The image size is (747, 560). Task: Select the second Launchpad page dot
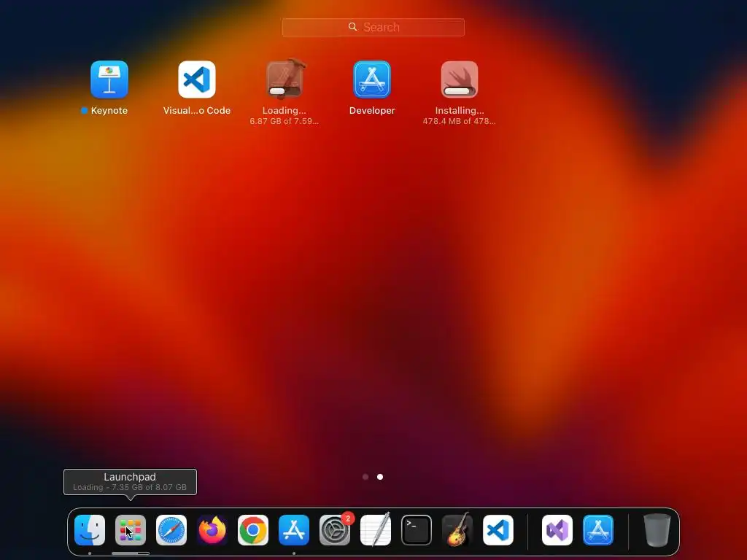click(x=380, y=477)
